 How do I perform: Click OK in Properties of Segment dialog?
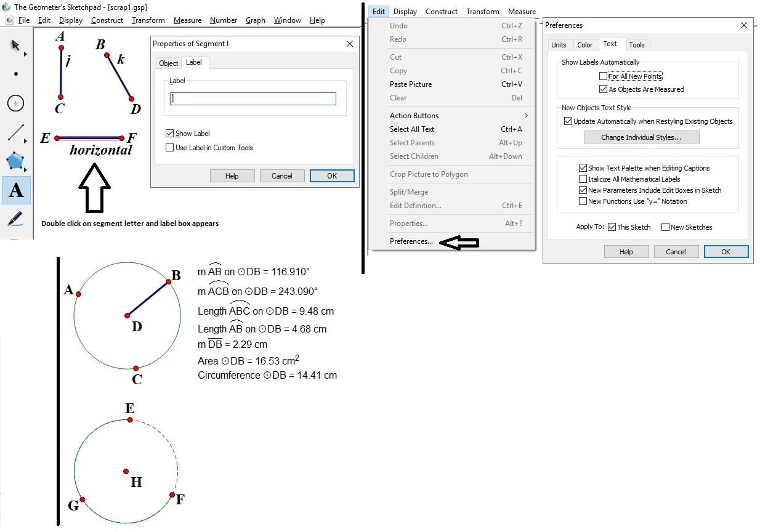click(x=332, y=175)
